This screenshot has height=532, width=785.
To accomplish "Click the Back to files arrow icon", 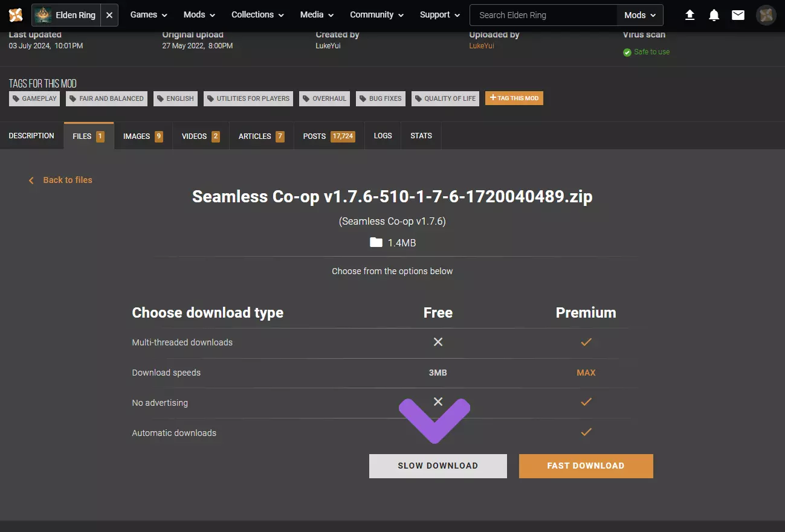I will tap(31, 181).
